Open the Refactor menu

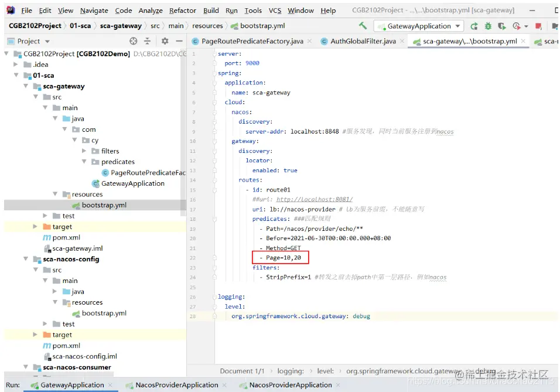183,11
